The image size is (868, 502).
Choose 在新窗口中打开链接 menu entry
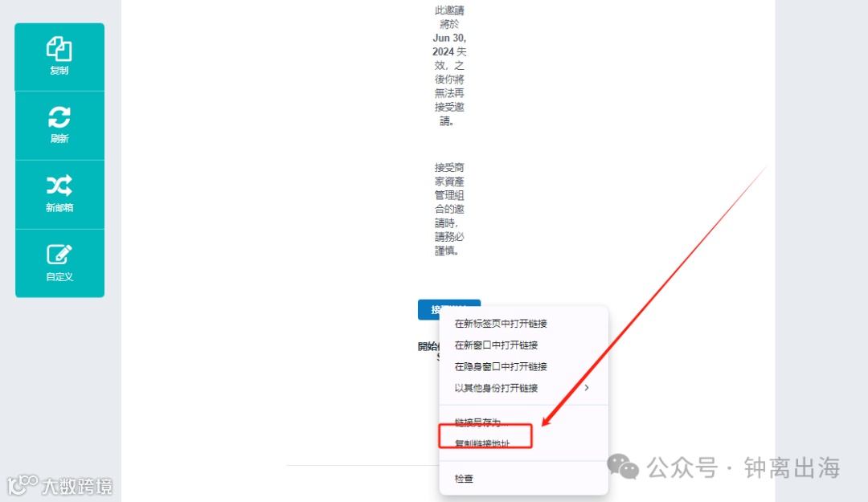(x=496, y=345)
